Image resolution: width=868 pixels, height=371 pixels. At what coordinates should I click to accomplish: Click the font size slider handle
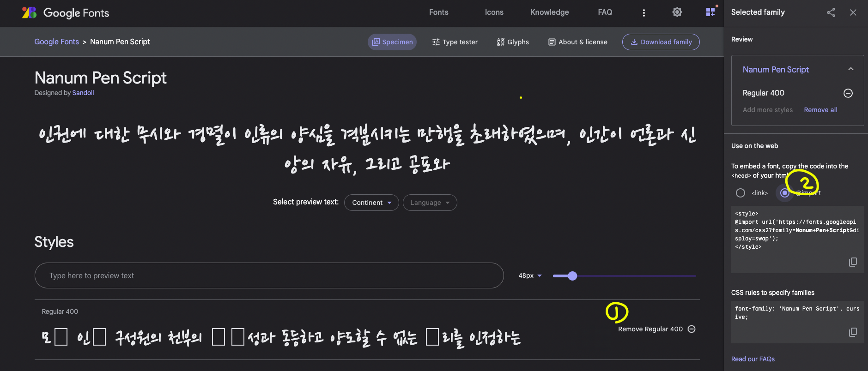[572, 276]
